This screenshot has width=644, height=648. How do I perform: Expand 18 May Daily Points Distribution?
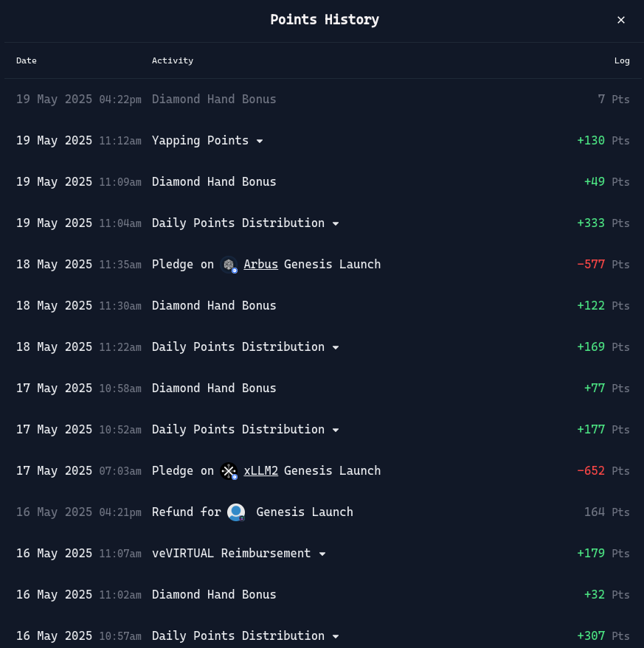click(x=336, y=347)
